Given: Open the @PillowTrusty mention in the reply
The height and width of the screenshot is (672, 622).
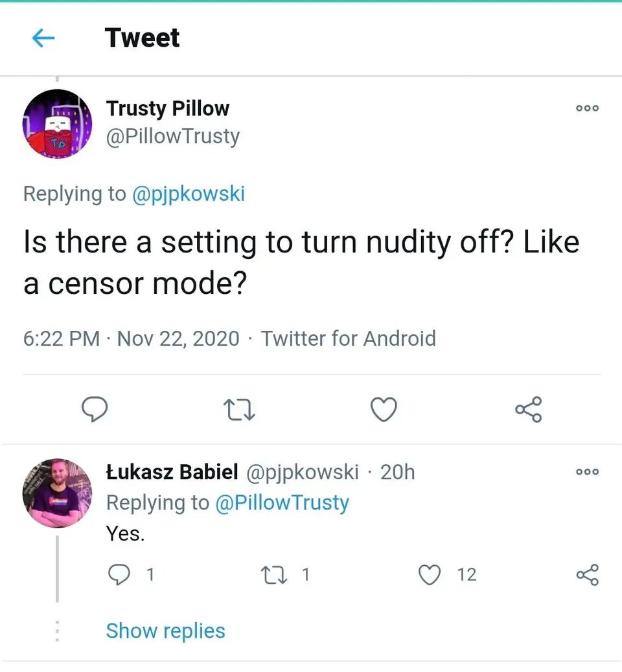Looking at the screenshot, I should click(x=281, y=503).
